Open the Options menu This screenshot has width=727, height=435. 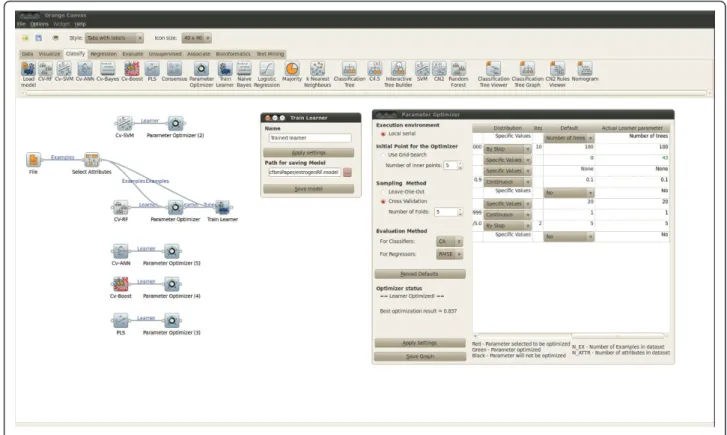point(39,24)
